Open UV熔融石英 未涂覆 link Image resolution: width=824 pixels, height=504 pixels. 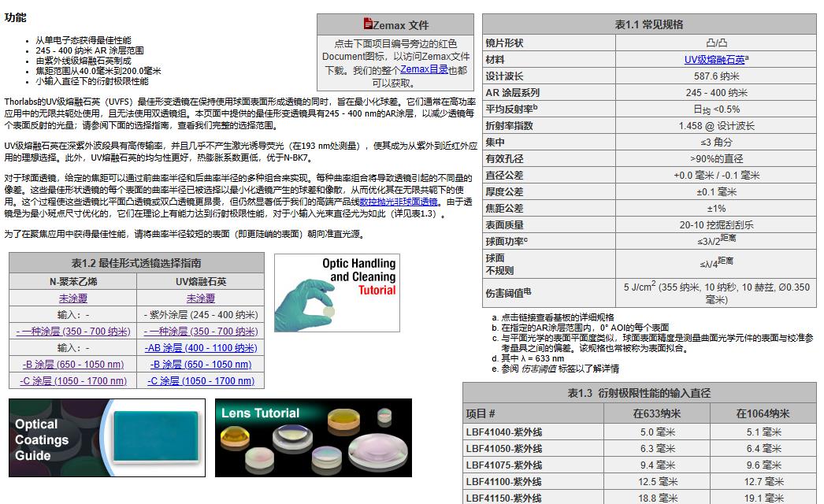pos(201,298)
